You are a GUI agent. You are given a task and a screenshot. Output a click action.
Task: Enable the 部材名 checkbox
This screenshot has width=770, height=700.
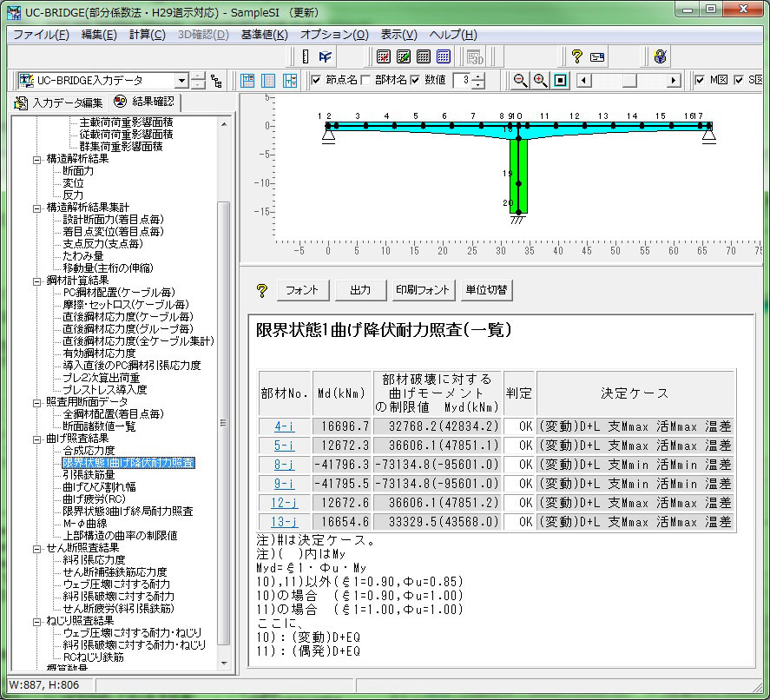pyautogui.click(x=366, y=80)
